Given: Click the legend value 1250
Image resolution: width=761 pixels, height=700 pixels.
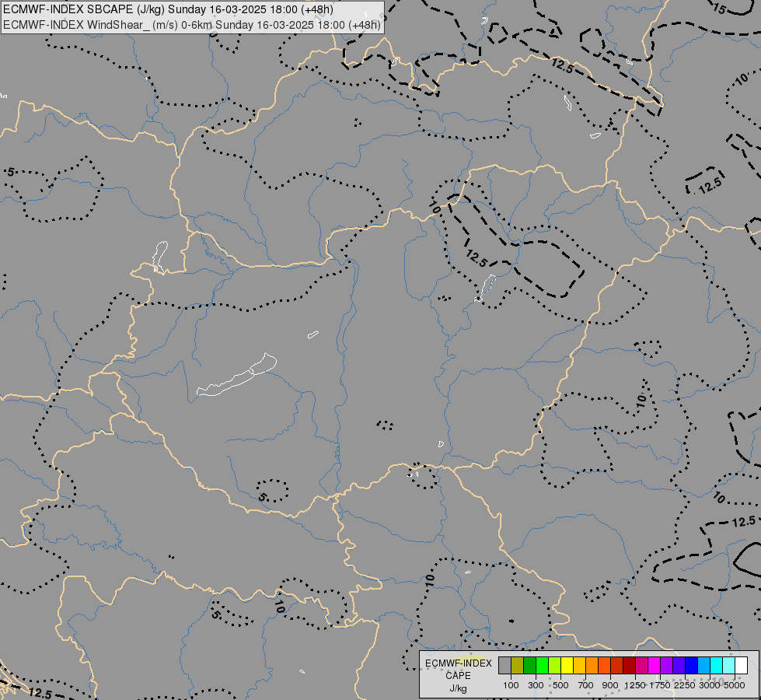Looking at the screenshot, I should pos(635,685).
